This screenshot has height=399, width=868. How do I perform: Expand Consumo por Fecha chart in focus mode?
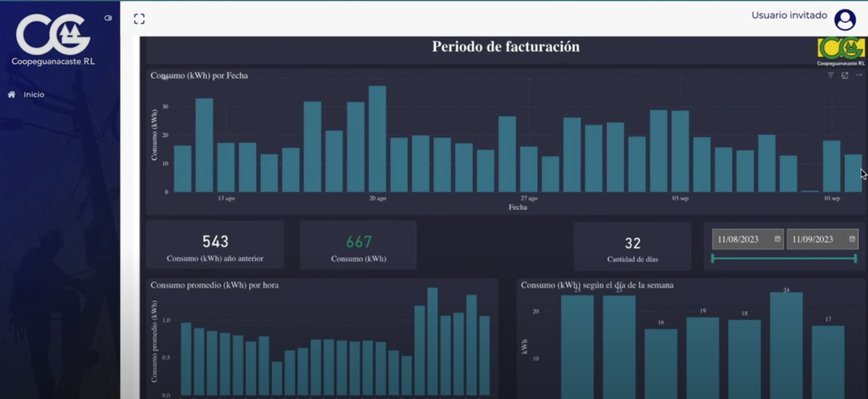[x=845, y=75]
